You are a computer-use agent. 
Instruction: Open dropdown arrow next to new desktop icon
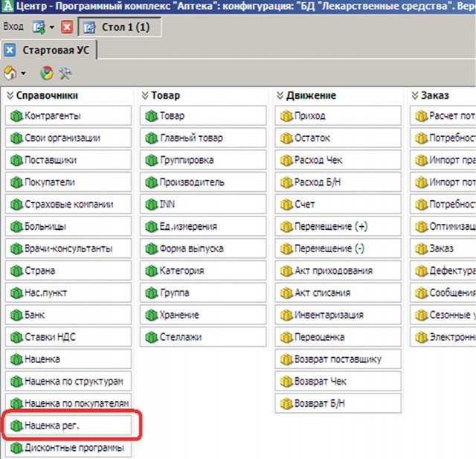[x=52, y=28]
